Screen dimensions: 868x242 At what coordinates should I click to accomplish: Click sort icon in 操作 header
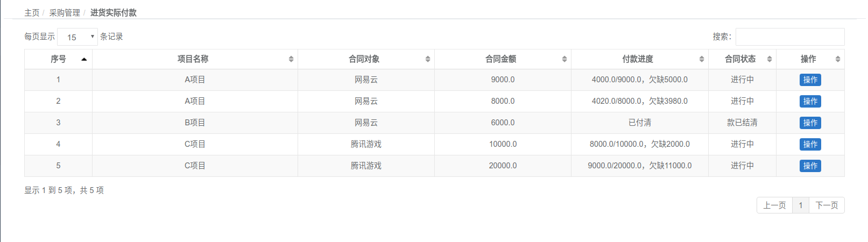pos(838,59)
